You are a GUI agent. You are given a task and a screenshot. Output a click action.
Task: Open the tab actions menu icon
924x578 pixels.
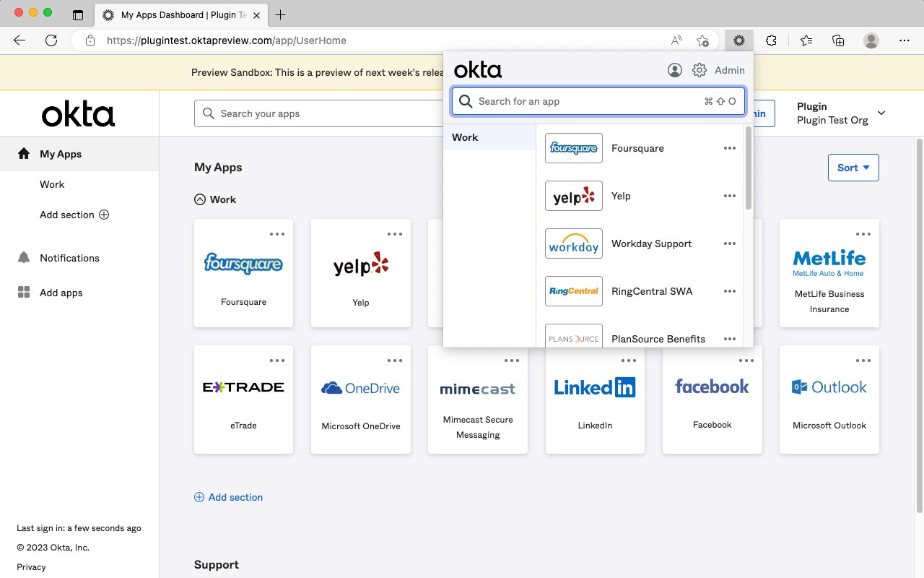point(78,14)
